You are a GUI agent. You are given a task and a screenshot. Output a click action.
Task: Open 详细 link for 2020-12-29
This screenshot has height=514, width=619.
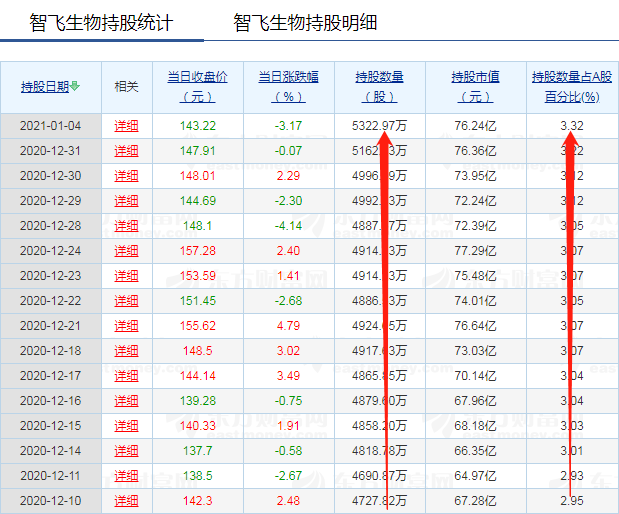126,201
